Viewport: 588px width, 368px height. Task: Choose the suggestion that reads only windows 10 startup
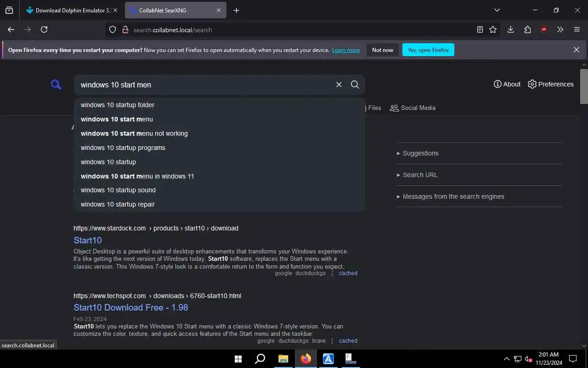(219, 162)
